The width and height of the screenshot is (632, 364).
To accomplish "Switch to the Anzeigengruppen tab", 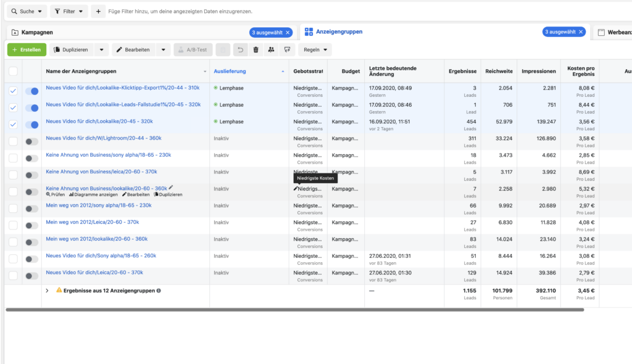I will tap(338, 32).
